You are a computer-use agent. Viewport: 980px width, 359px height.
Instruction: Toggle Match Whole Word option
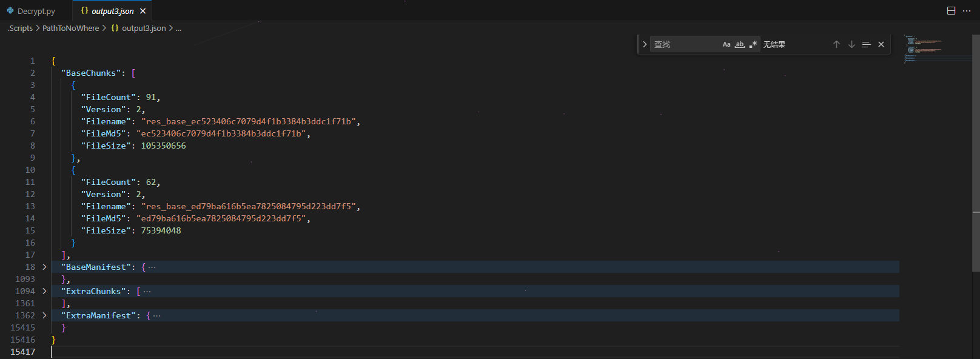(x=740, y=44)
